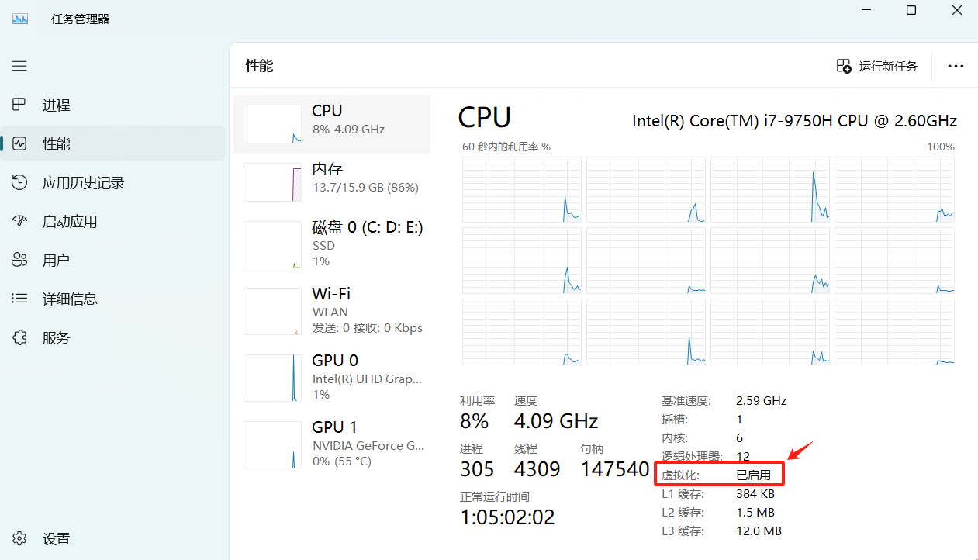Screen dimensions: 978x560
Task: Click the 运行新任务 button
Action: click(x=877, y=66)
